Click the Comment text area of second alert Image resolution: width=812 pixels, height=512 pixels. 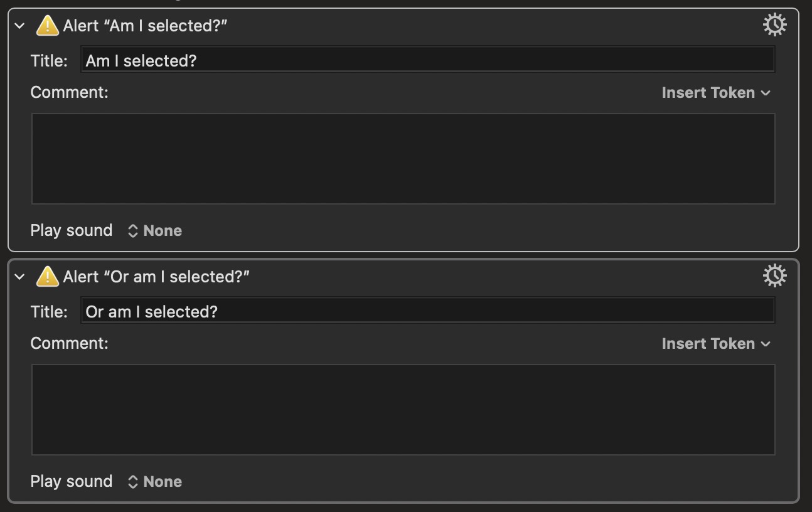pos(403,410)
